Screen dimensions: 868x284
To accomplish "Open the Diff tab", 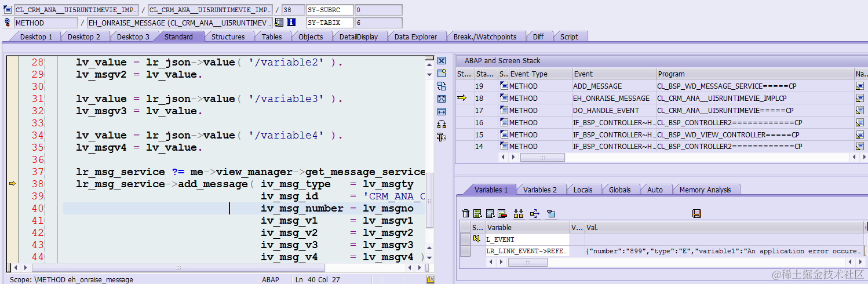I will [x=538, y=37].
